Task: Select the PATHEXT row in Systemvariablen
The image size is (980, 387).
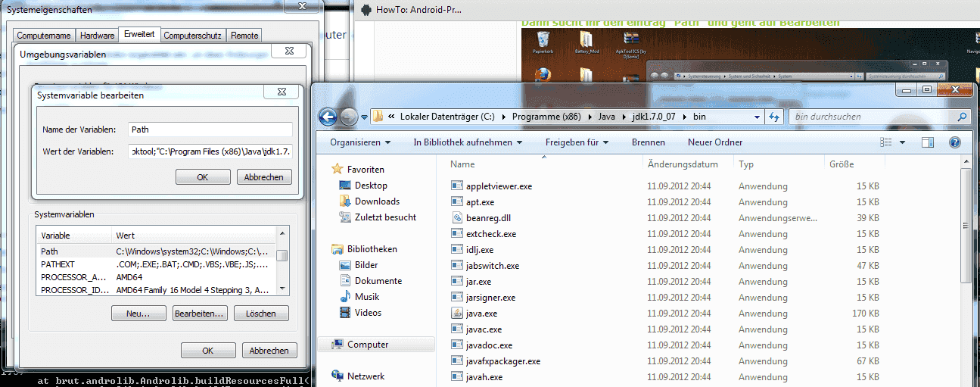Action: pyautogui.click(x=156, y=264)
